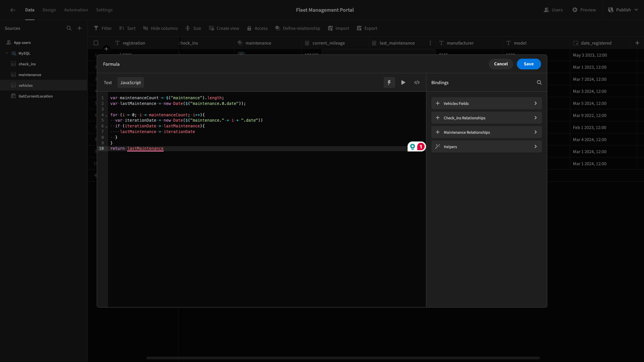Viewport: 644px width, 362px height.
Task: Open the Users panel
Action: (553, 10)
